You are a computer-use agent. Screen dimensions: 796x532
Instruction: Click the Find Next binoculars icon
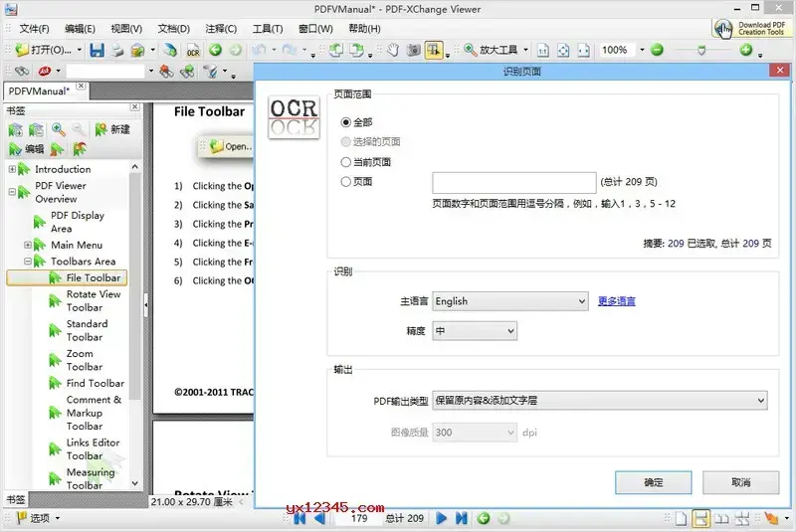click(x=187, y=72)
